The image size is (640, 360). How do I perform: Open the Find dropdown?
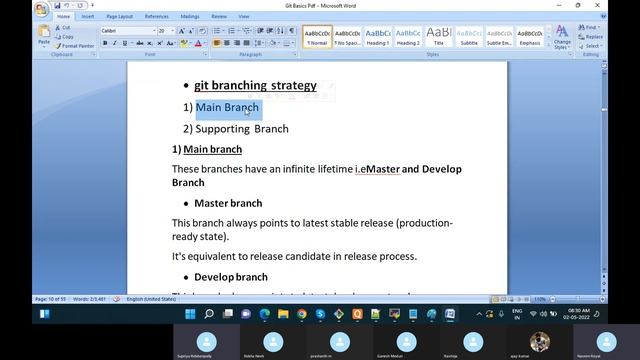click(599, 27)
